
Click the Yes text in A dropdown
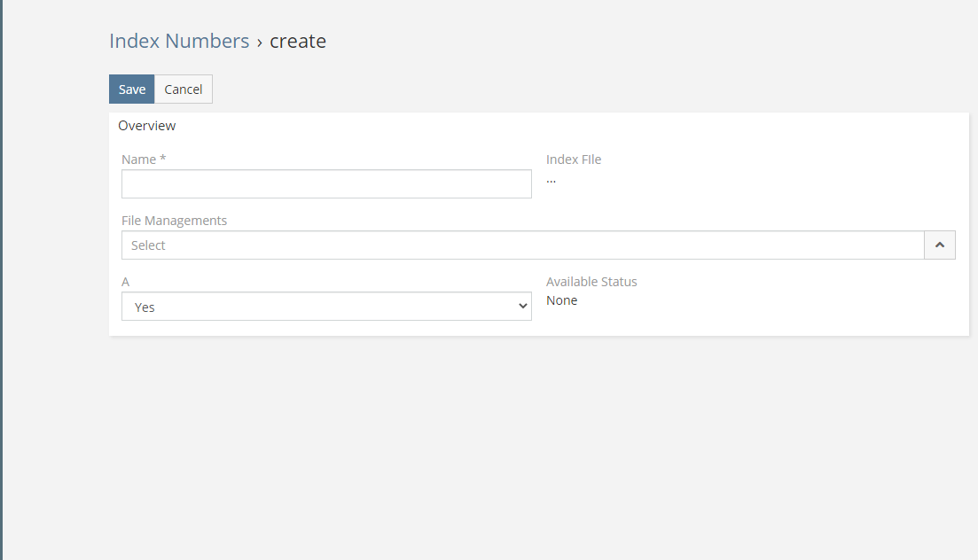(x=145, y=307)
